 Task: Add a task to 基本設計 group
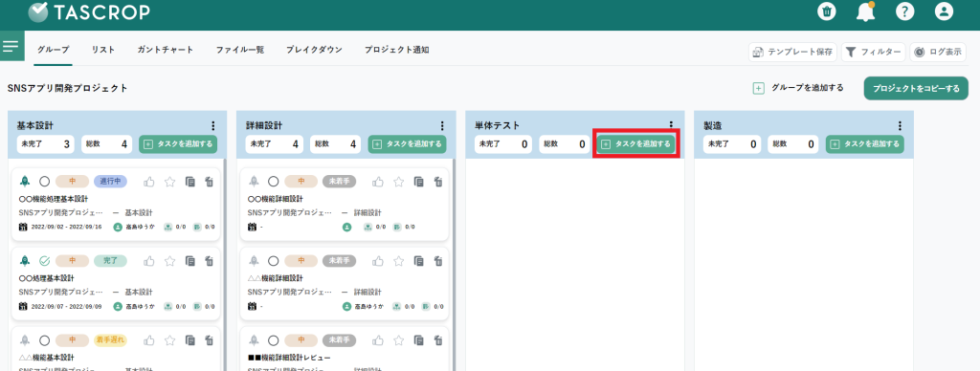coord(178,144)
